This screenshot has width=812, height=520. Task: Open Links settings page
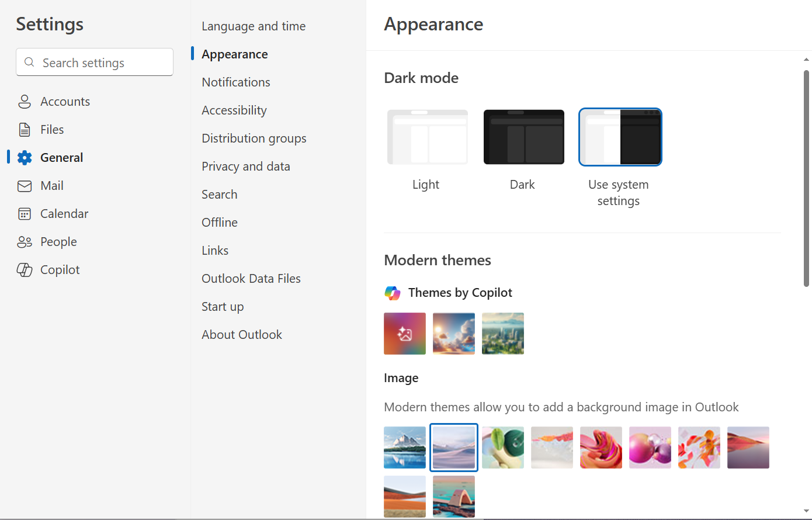click(215, 251)
